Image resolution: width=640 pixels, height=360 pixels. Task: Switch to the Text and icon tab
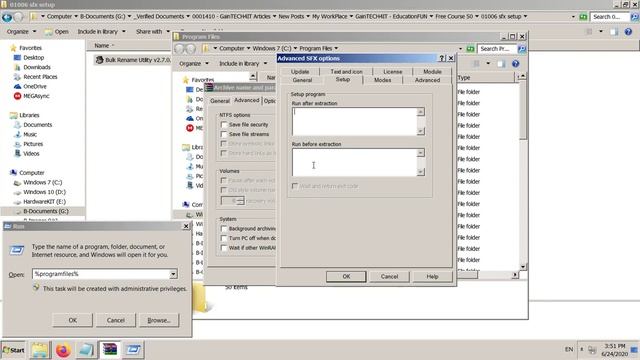[346, 71]
